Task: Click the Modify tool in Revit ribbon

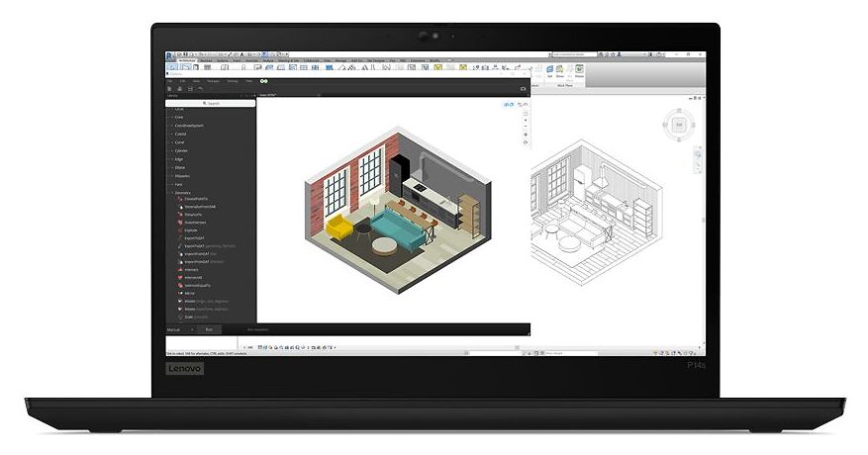Action: click(x=171, y=67)
